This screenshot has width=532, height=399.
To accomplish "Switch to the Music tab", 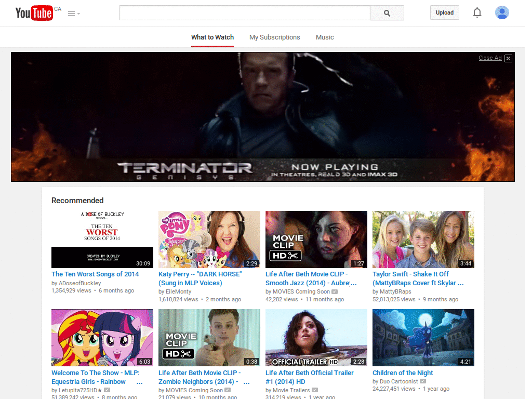I will tap(325, 37).
